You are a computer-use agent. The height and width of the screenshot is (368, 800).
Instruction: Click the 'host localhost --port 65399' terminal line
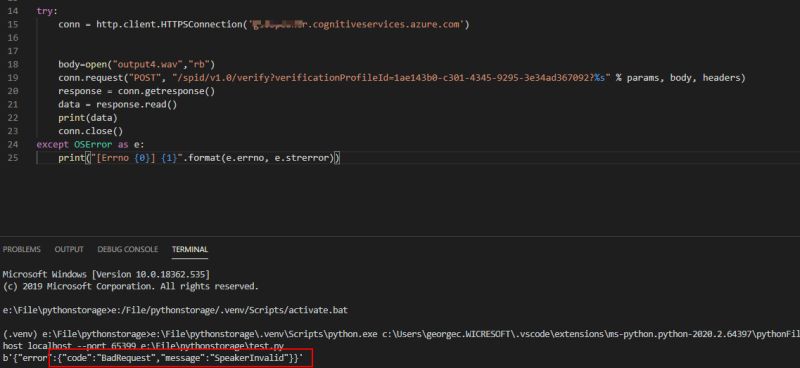[x=142, y=347]
